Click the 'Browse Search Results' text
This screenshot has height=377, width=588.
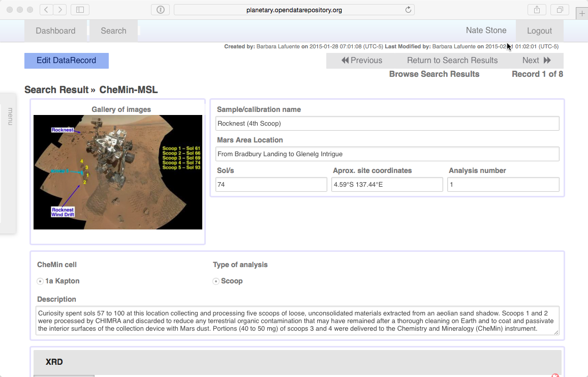pos(434,74)
